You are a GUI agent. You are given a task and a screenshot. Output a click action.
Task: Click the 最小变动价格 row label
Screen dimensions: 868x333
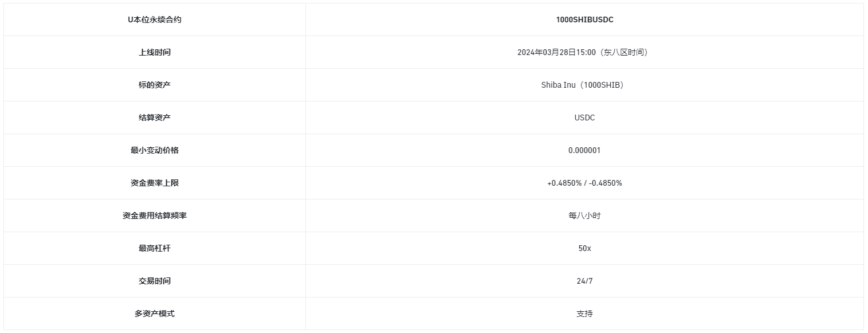(155, 150)
